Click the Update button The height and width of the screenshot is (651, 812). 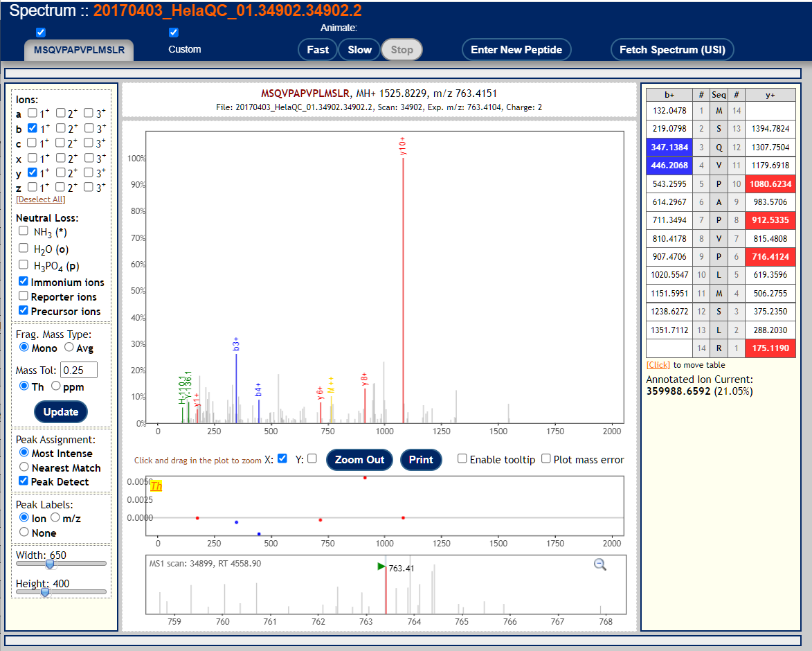(61, 412)
